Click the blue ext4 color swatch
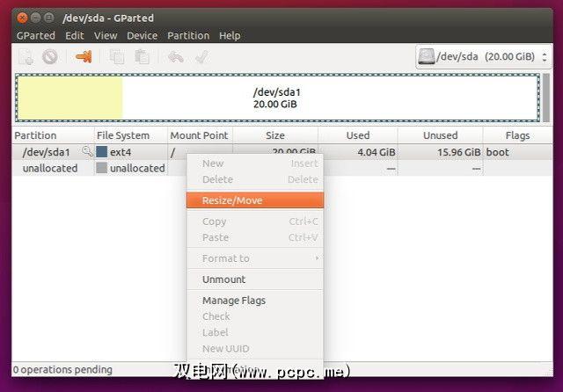Viewport: 563px width, 392px height. (102, 152)
